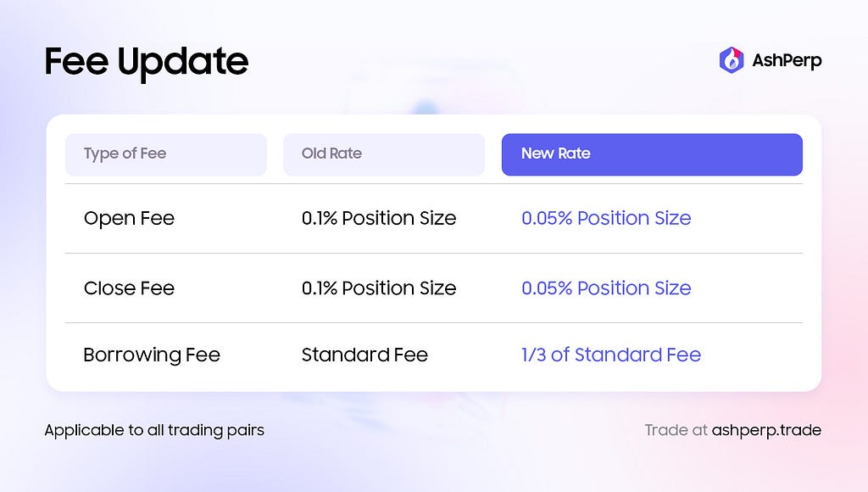Click Open Fee old rate 0.1% Position Size
This screenshot has height=492, width=868.
379,218
